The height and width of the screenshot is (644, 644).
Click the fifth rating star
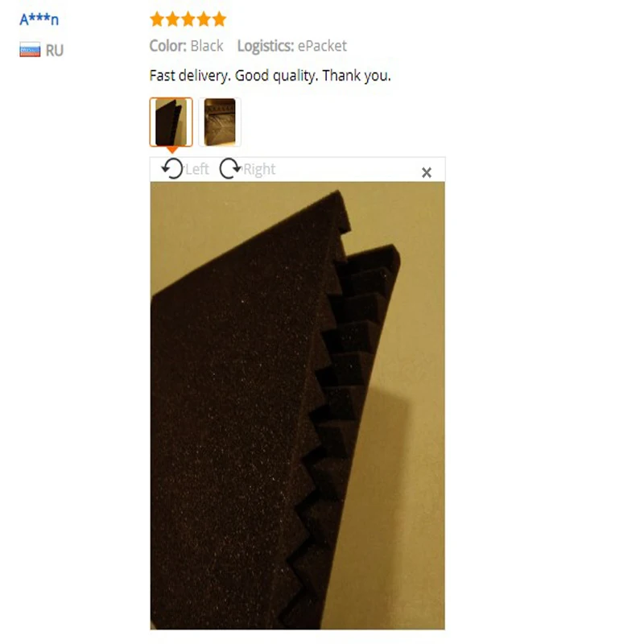[x=219, y=19]
